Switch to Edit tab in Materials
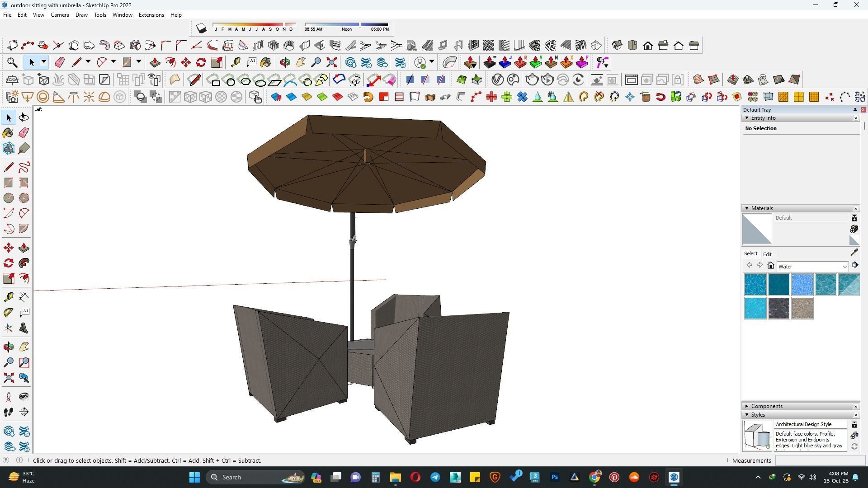Image resolution: width=868 pixels, height=488 pixels. pos(767,254)
